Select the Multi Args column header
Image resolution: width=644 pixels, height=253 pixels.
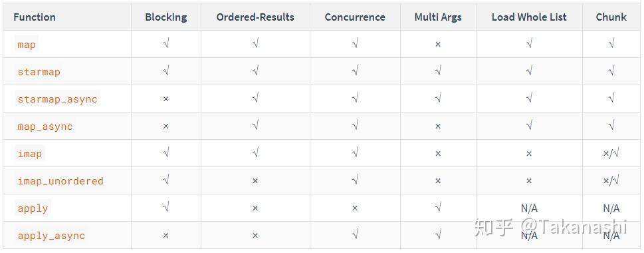(438, 17)
